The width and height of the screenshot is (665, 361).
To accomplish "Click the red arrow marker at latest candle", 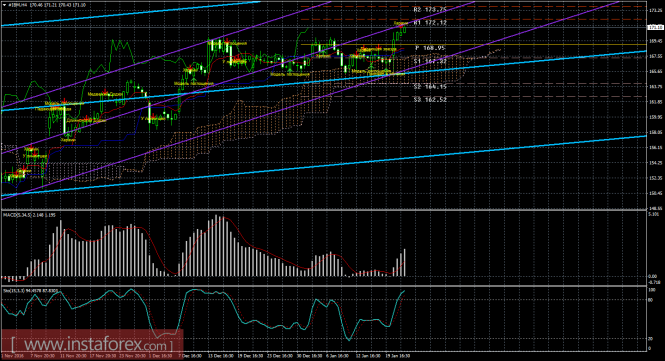I will click(x=401, y=26).
